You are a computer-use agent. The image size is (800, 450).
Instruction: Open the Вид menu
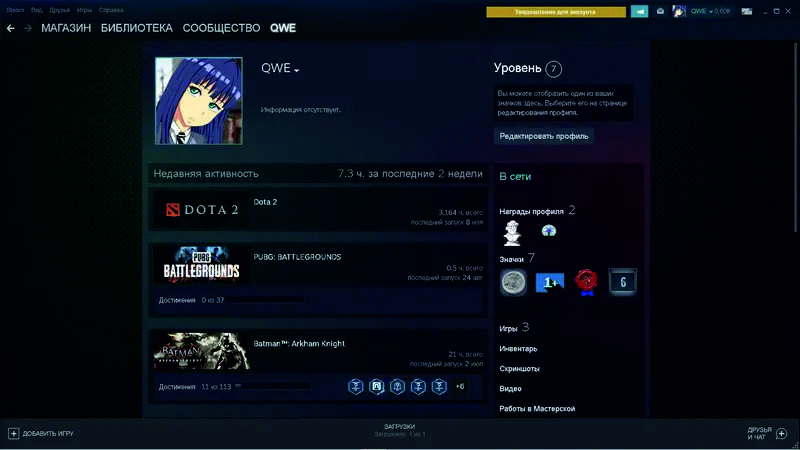[x=36, y=10]
